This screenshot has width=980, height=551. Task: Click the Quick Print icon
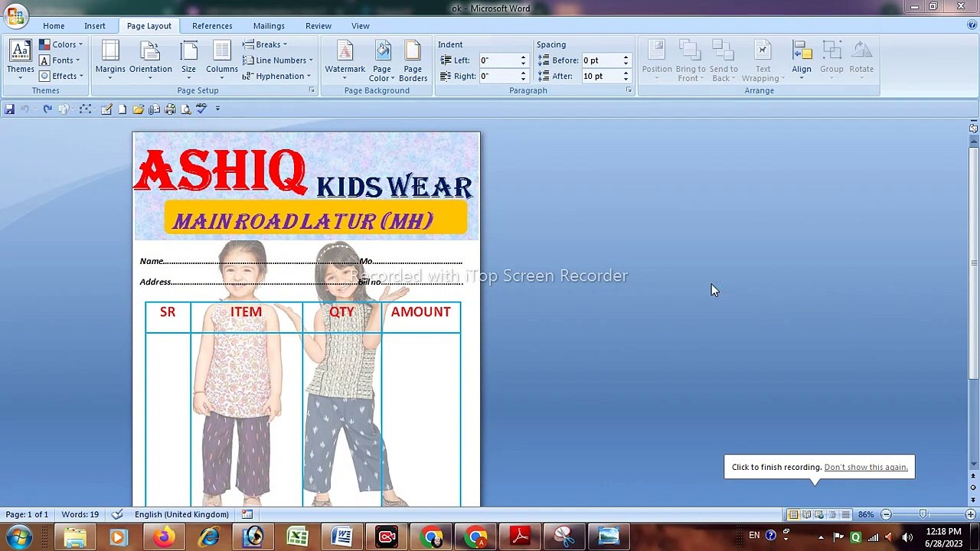pyautogui.click(x=170, y=109)
